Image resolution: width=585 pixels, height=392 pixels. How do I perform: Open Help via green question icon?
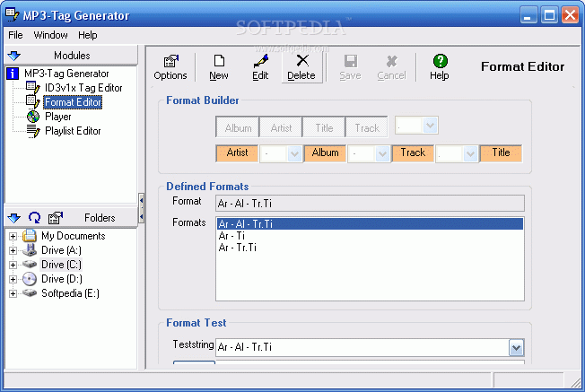(441, 61)
